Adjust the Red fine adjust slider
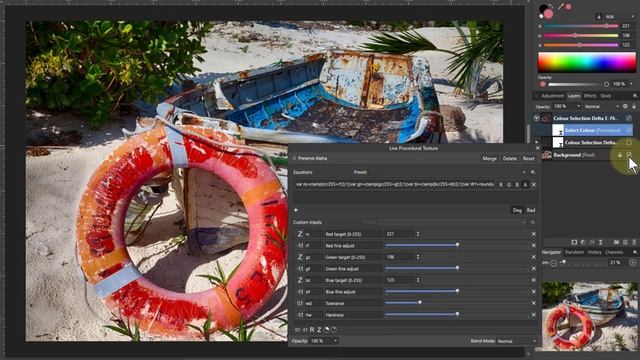 click(x=456, y=245)
